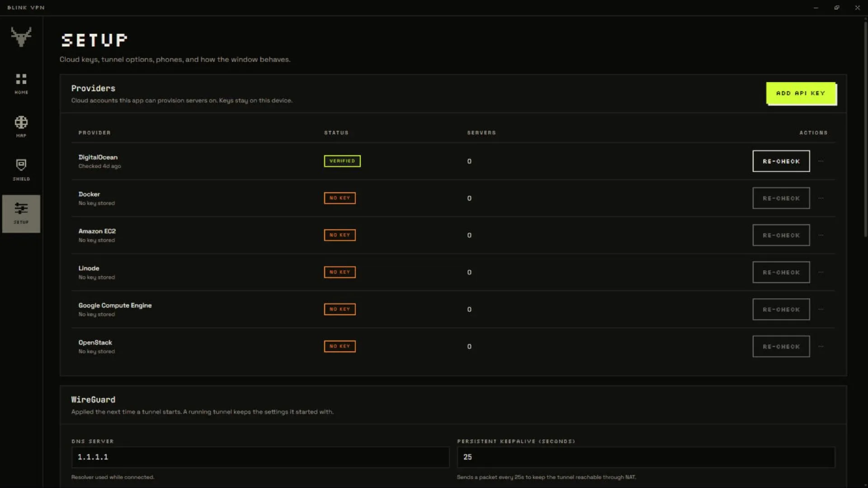Screen dimensions: 868x488
Task: Open more actions for Google Compute Engine
Action: tap(821, 310)
